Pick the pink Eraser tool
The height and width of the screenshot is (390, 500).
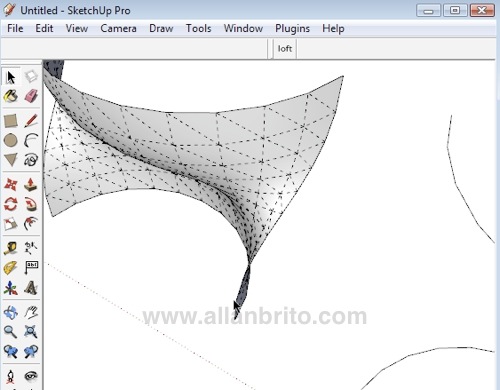coord(31,96)
